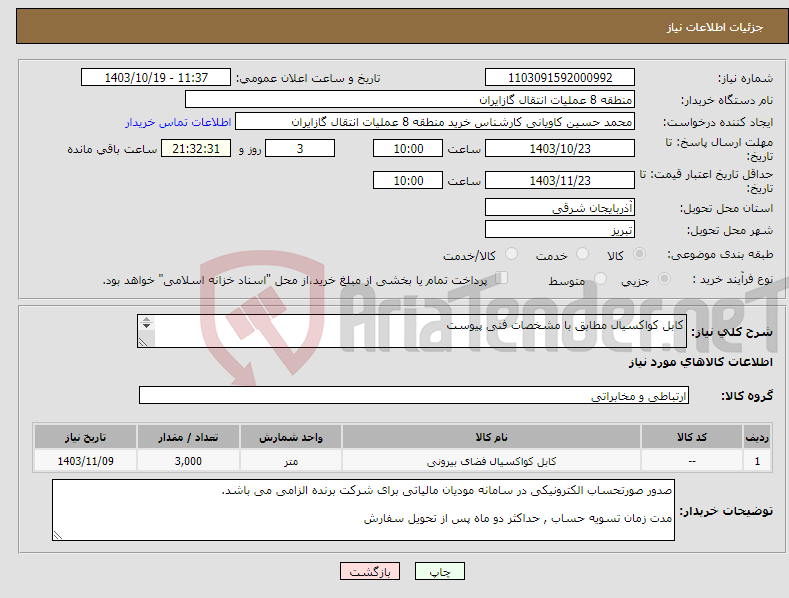Viewport: 789px width, 598px height.
Task: Click the price validity date 1403/11/23
Action: pos(560,180)
